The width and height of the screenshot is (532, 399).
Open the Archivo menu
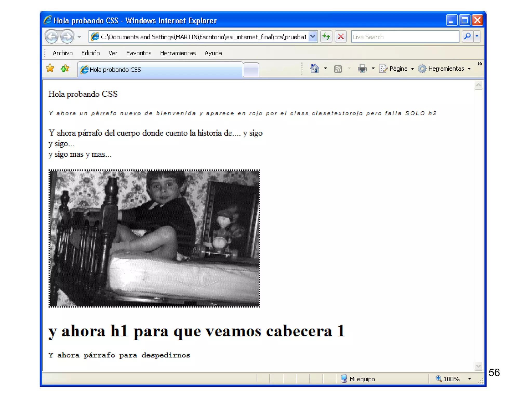pos(63,53)
